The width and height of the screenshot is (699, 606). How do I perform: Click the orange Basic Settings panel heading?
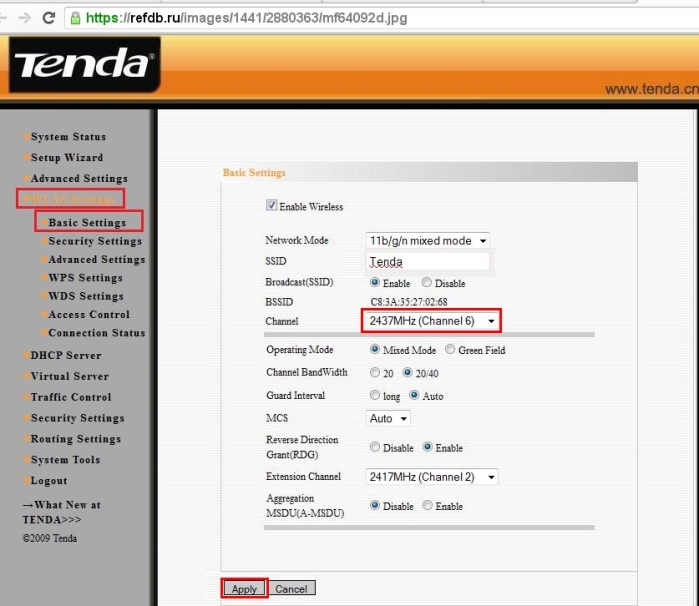point(254,173)
